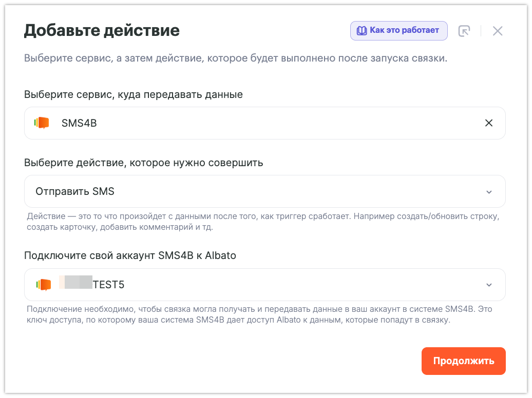Click the orange SMS4B logo in service field
The width and height of the screenshot is (532, 398).
pos(42,123)
